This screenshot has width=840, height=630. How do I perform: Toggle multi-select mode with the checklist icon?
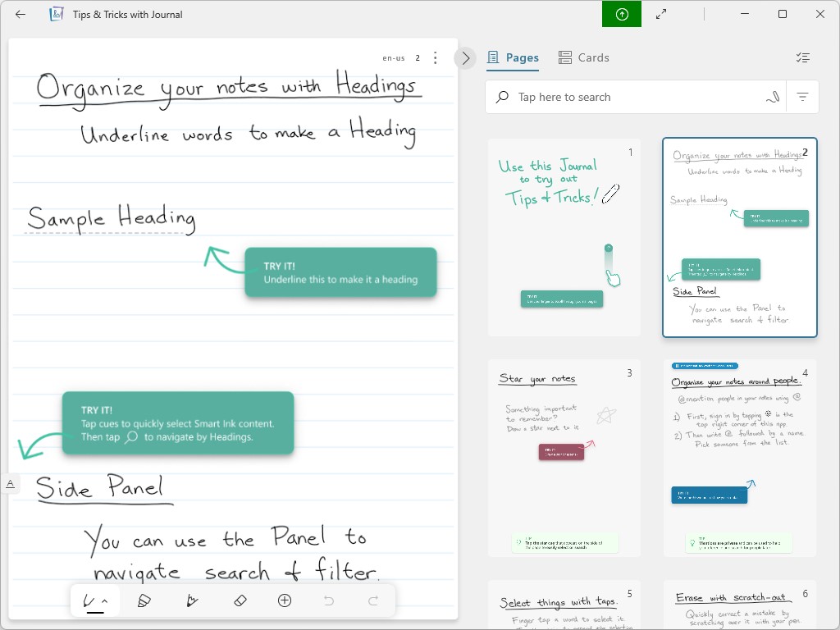click(802, 57)
